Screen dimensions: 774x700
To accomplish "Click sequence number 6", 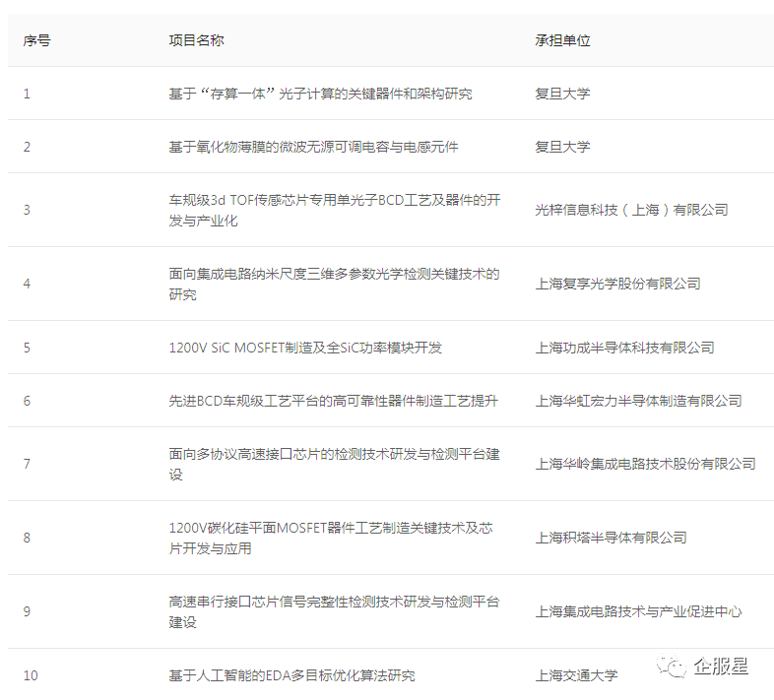I will pyautogui.click(x=27, y=401).
